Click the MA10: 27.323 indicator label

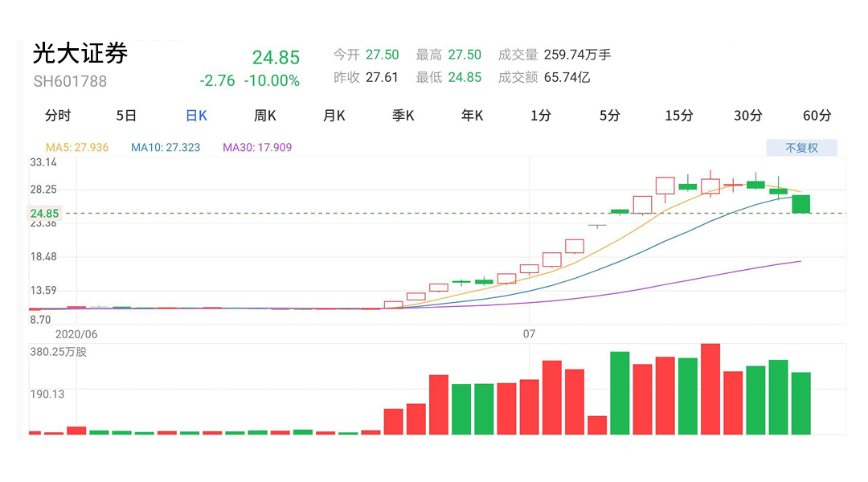point(166,147)
